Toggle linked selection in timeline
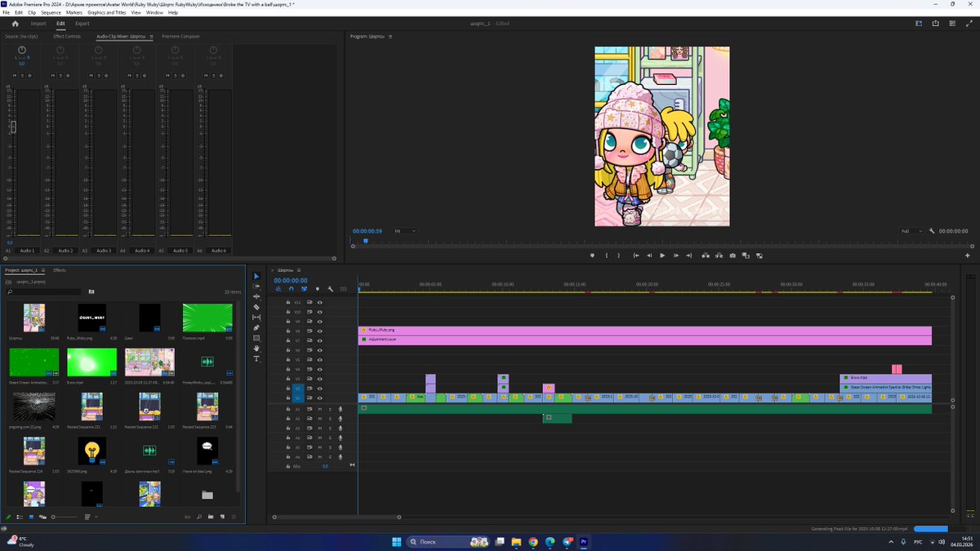980x551 pixels. point(305,288)
